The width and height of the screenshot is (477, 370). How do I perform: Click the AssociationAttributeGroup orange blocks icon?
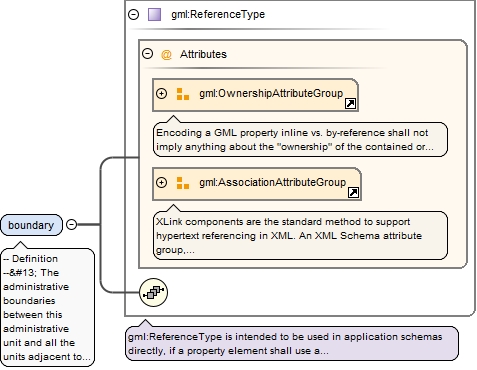point(183,183)
